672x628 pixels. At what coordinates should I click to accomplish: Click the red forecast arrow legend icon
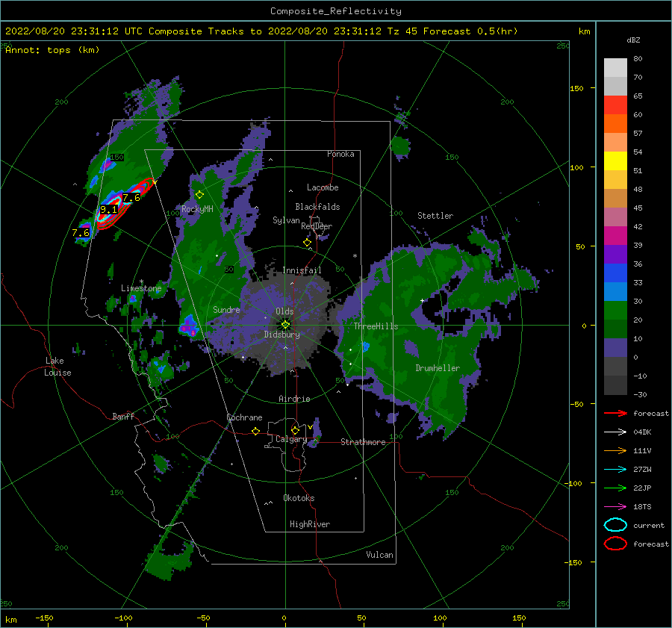pos(615,413)
